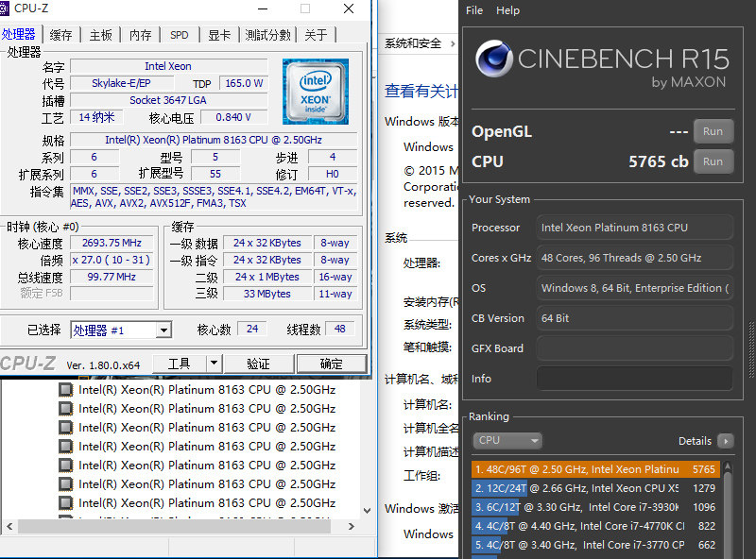The width and height of the screenshot is (756, 559).
Task: Open Cinebench Help menu
Action: pyautogui.click(x=507, y=10)
